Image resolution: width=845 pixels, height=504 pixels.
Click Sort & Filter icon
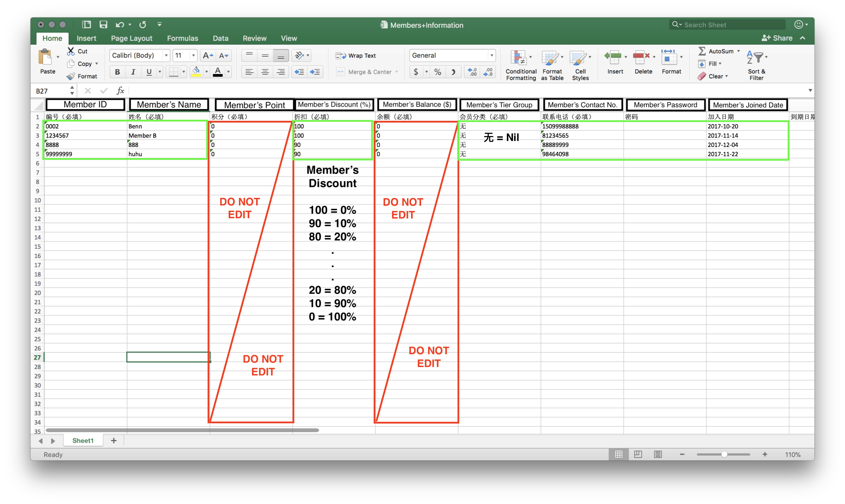pos(755,58)
